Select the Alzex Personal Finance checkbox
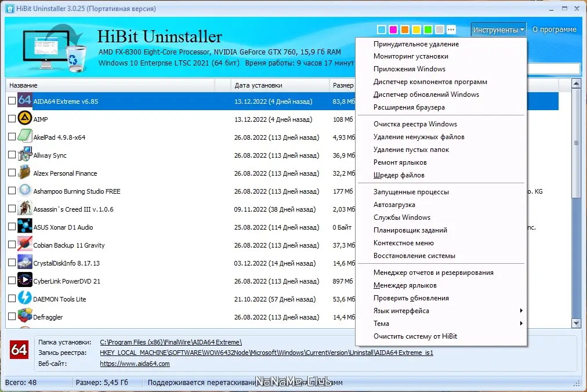 pyautogui.click(x=12, y=173)
